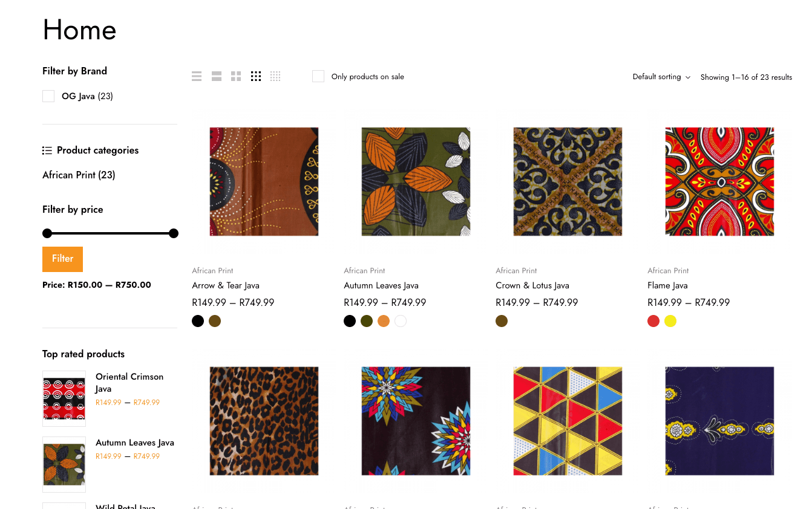Choose black color swatch for Arrow & Tear Java
812x509 pixels.
click(x=198, y=321)
